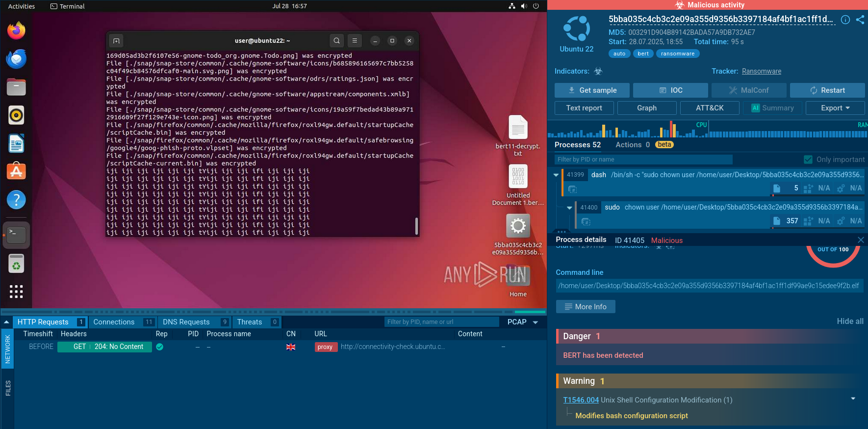Open Activities overview

pos(22,6)
